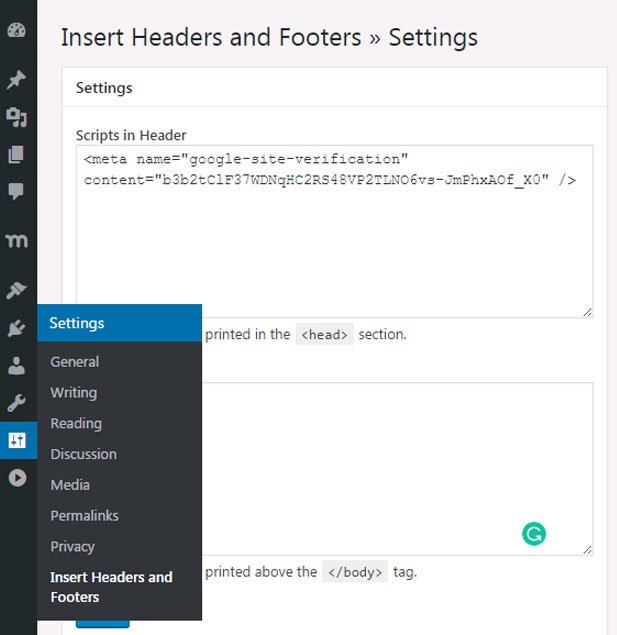
Task: Open General settings submenu item
Action: [x=74, y=362]
